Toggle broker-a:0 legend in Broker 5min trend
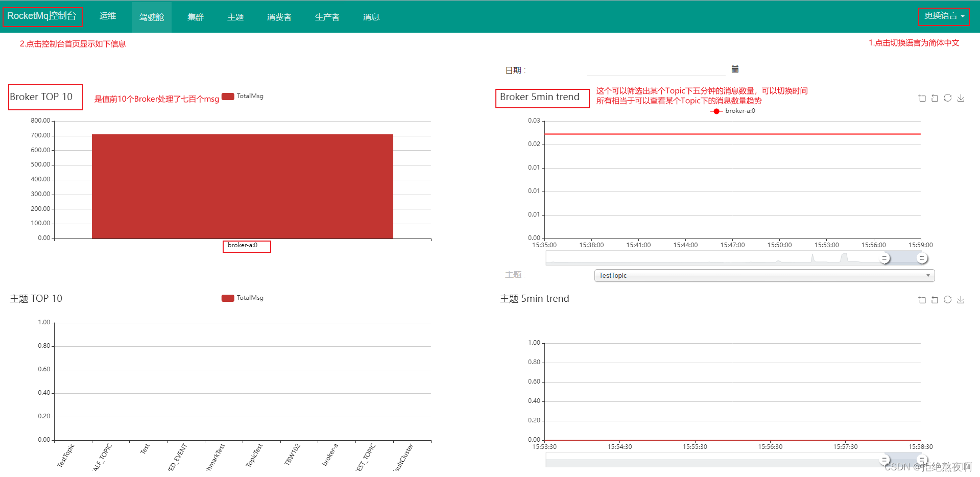Viewport: 980px width, 477px height. [733, 111]
